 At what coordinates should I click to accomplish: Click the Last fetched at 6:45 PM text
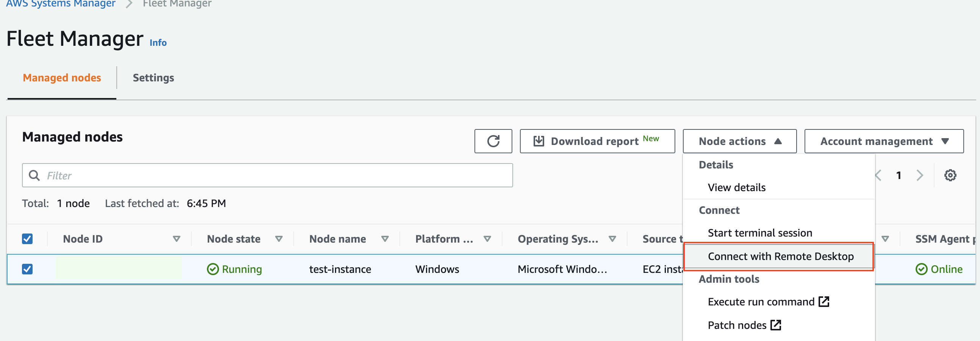[166, 204]
